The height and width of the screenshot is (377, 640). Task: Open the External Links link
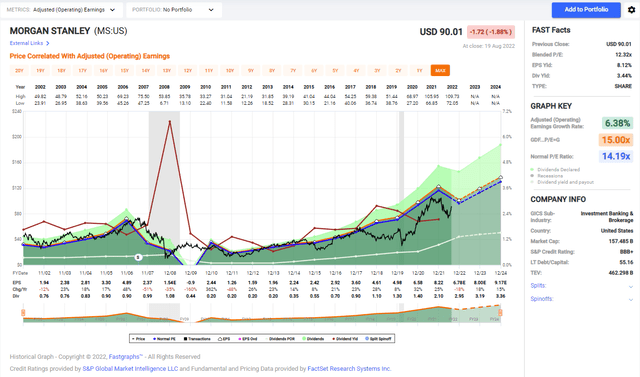(x=26, y=43)
